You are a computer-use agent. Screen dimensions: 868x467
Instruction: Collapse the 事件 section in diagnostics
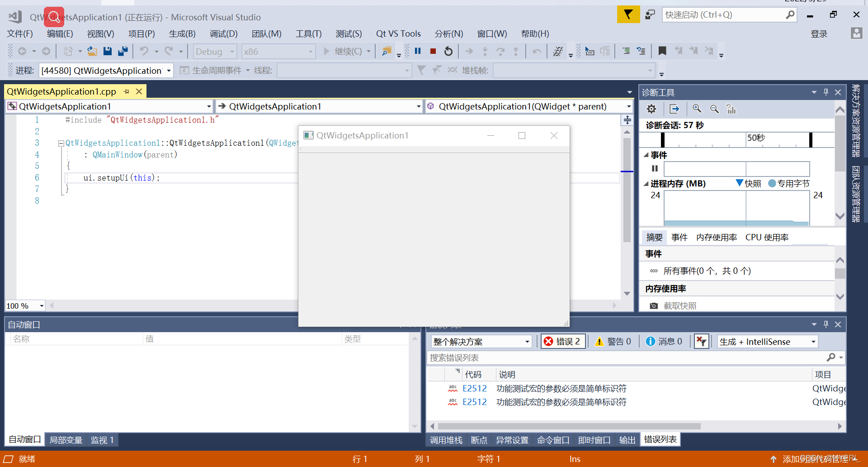click(x=646, y=155)
